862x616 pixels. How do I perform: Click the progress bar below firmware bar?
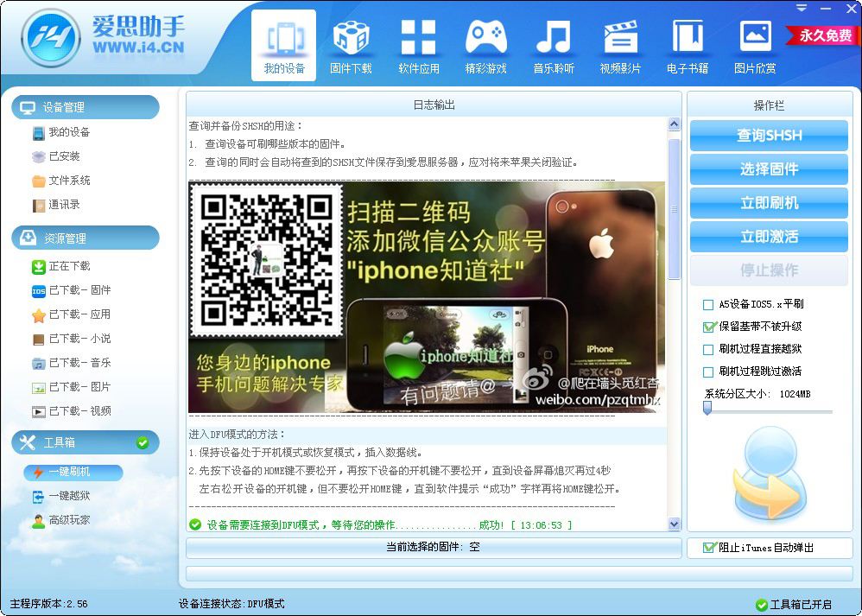434,574
